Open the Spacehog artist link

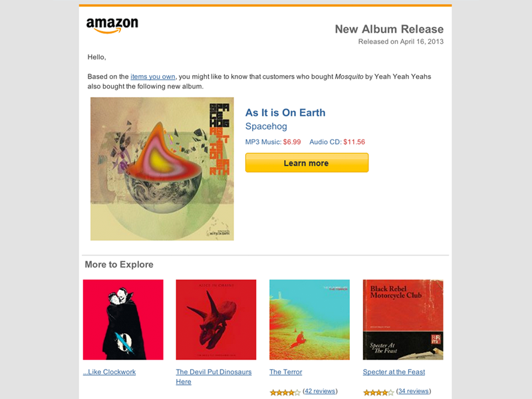(266, 126)
